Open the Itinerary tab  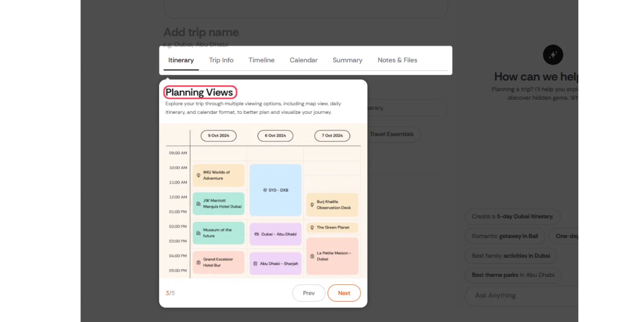(x=181, y=60)
